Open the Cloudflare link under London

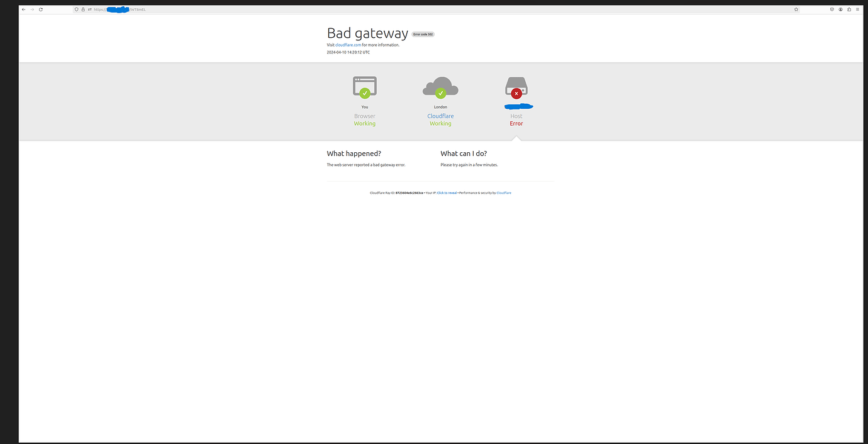tap(440, 116)
